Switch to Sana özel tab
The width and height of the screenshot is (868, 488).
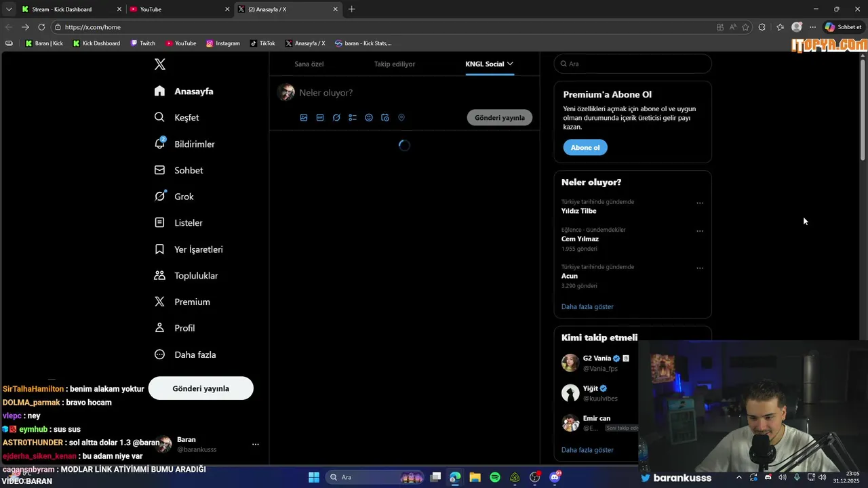[309, 64]
